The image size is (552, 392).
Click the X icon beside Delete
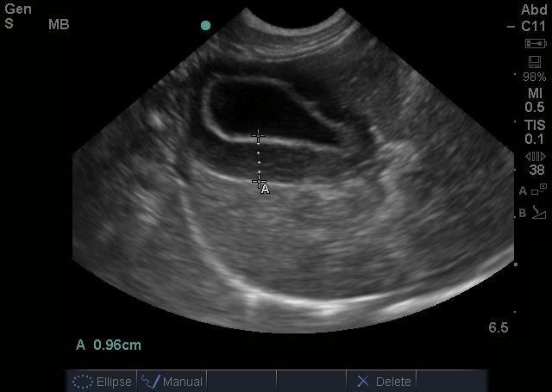tap(362, 382)
